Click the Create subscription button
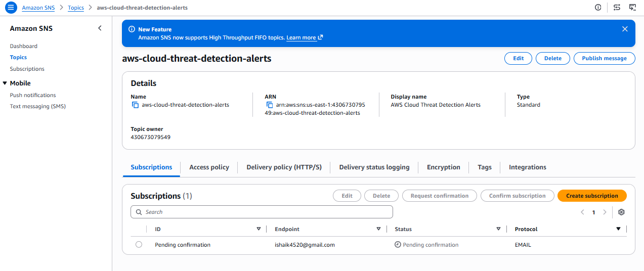The image size is (644, 271). coord(592,196)
